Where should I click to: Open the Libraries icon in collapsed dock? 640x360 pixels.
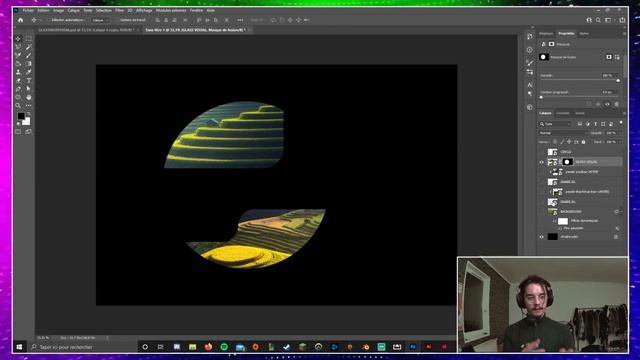[x=529, y=107]
